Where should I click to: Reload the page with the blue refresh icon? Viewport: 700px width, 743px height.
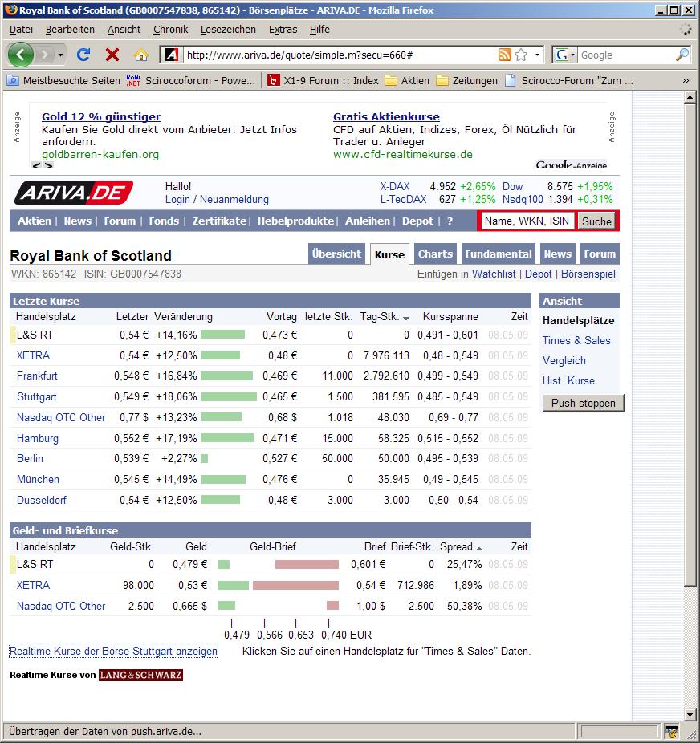[x=83, y=55]
